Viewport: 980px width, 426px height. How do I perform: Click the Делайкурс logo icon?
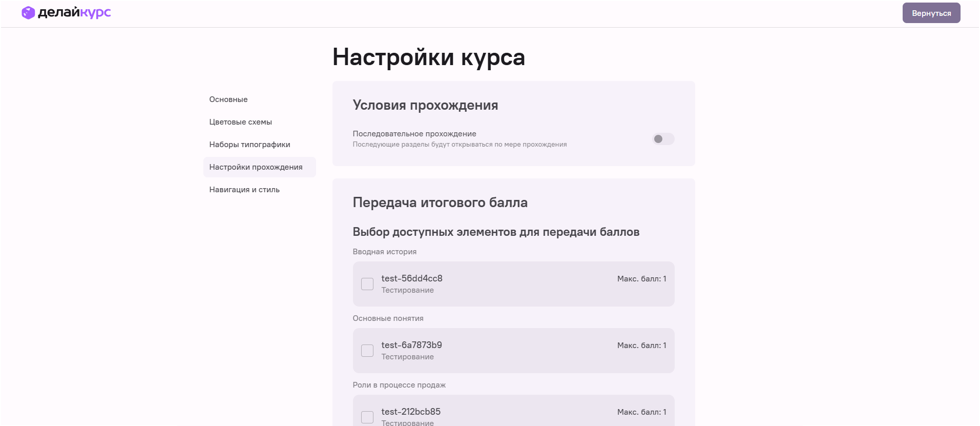[28, 13]
